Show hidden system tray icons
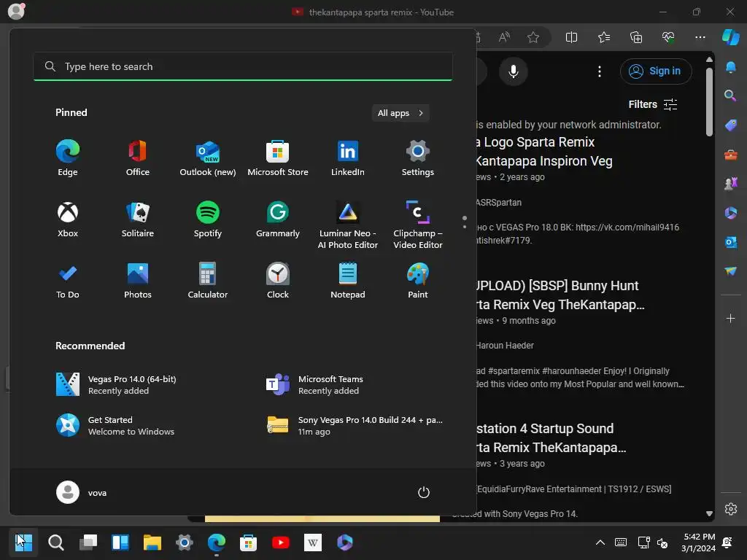Viewport: 747px width, 560px height. click(x=600, y=542)
